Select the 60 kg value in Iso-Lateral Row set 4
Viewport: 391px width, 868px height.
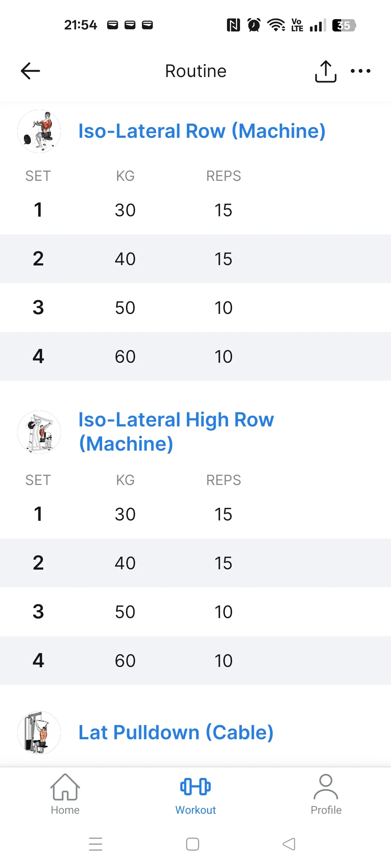[125, 357]
